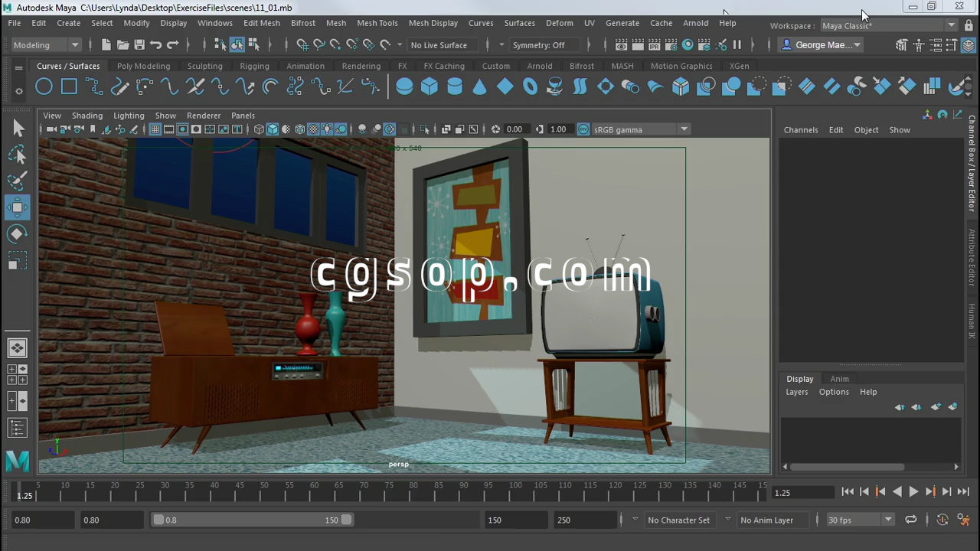Open the sRGB gamma view transform dropdown
The height and width of the screenshot is (551, 980).
point(640,129)
